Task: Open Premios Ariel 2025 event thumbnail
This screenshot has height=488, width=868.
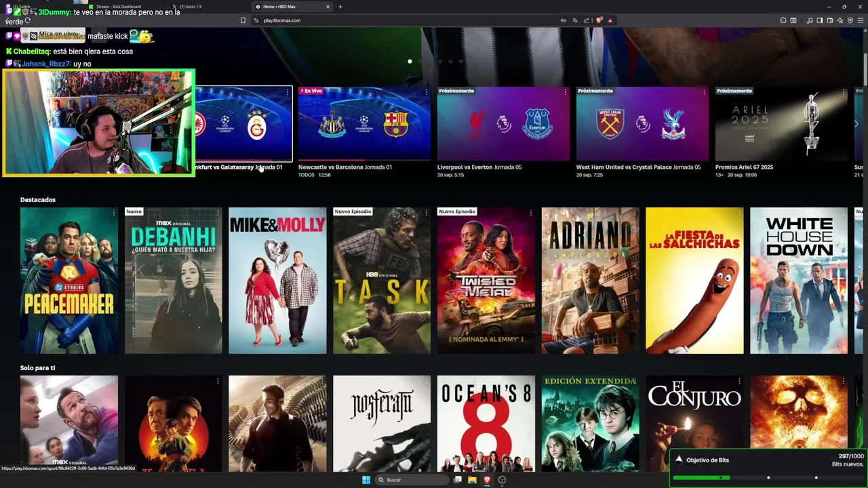Action: click(781, 123)
